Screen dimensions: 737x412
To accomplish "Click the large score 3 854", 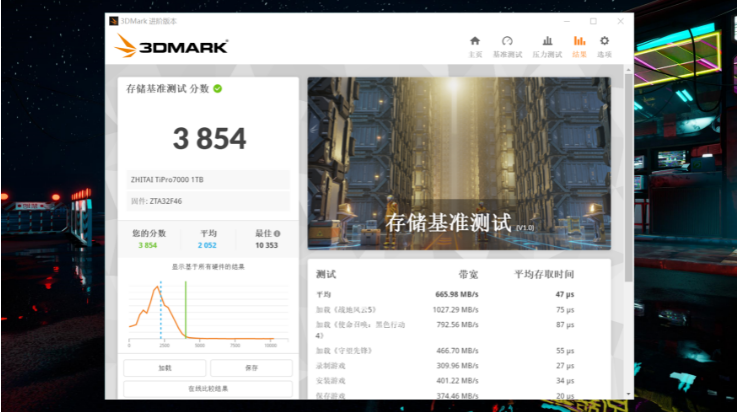I will click(x=210, y=139).
